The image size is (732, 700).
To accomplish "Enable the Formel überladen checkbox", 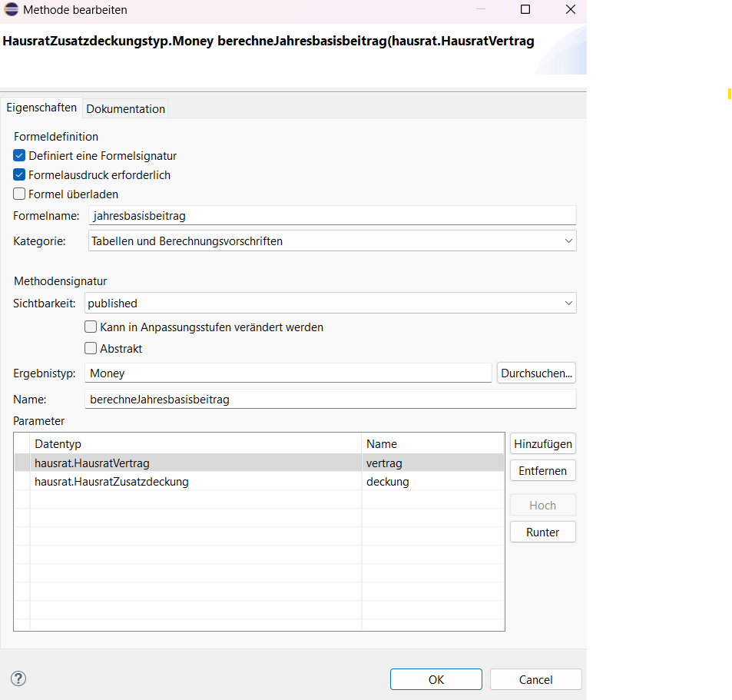I will (18, 194).
